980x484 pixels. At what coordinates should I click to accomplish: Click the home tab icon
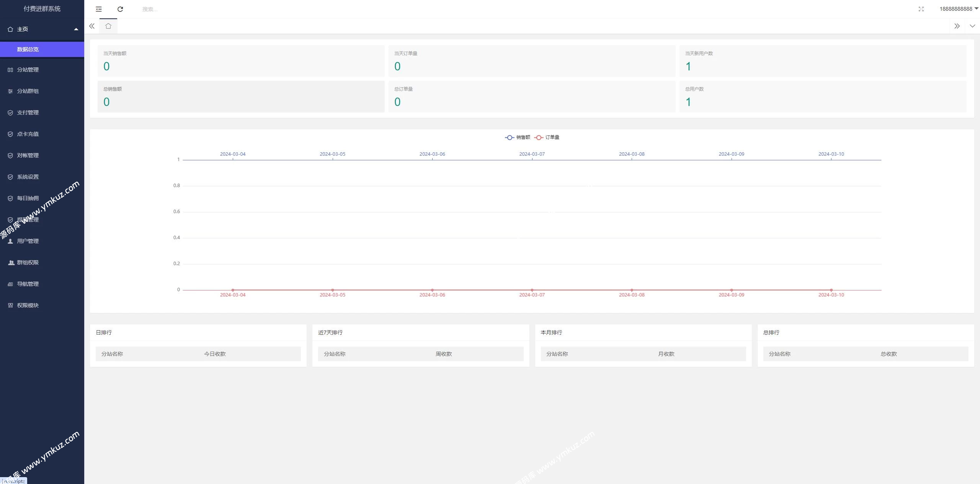108,26
